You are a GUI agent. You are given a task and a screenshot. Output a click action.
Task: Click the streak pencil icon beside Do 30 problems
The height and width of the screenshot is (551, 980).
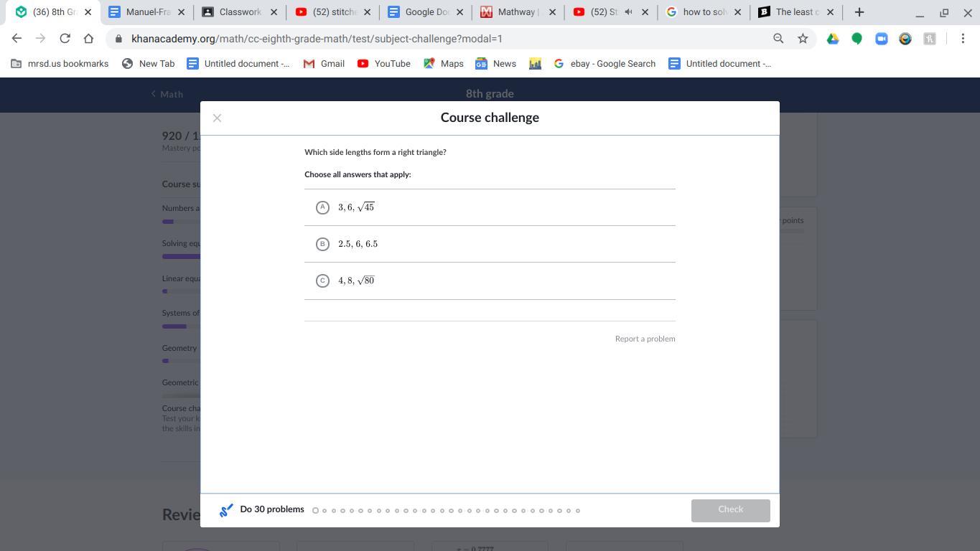[226, 510]
